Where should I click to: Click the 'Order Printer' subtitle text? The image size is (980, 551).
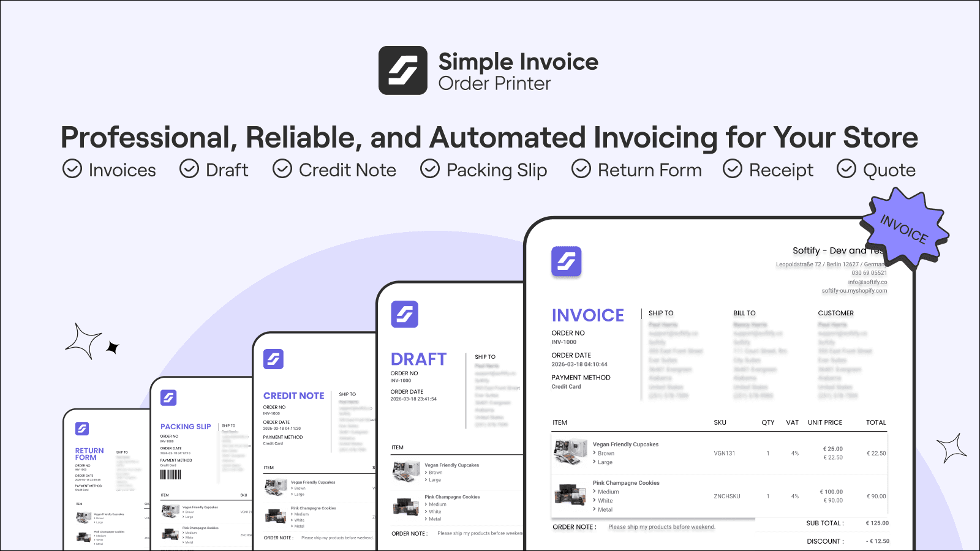[x=494, y=83]
